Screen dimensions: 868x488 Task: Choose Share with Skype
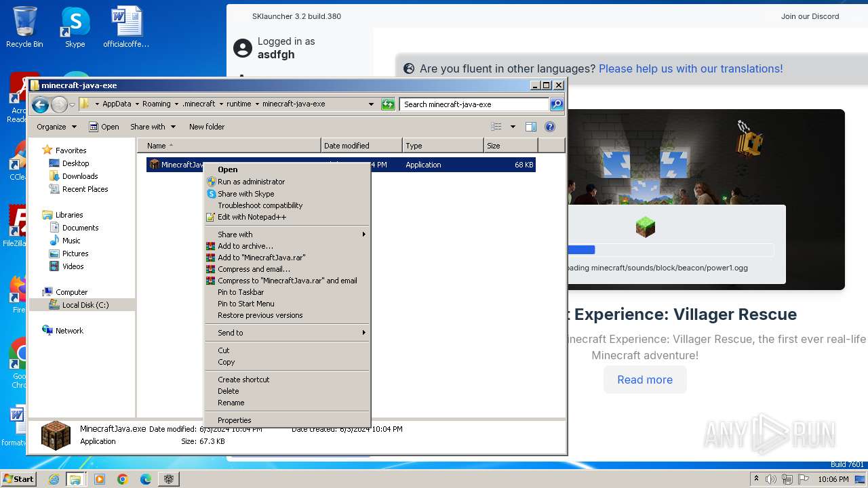288,194
